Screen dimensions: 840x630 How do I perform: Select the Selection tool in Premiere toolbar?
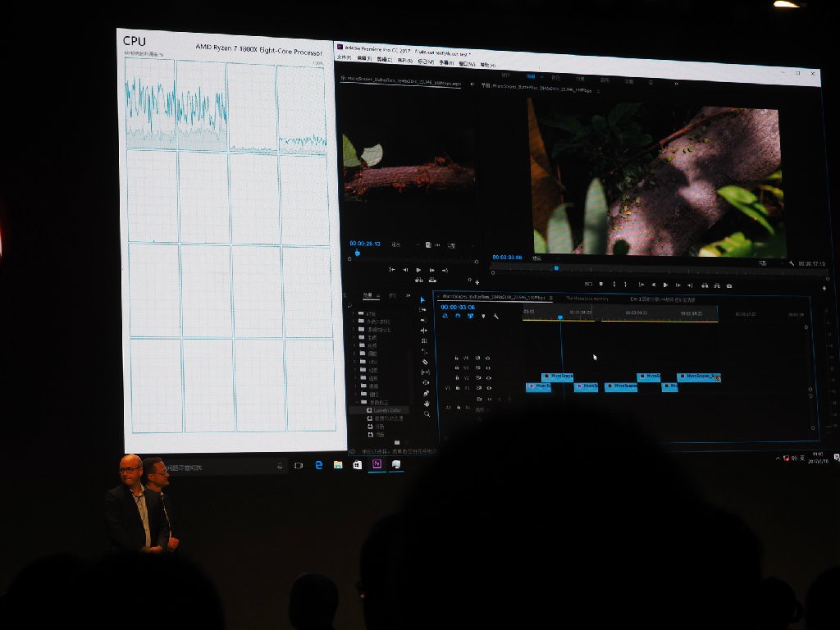[422, 300]
